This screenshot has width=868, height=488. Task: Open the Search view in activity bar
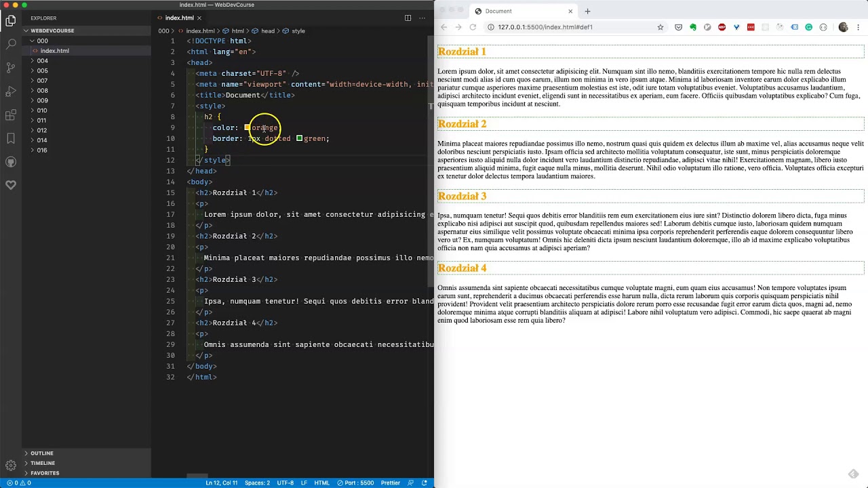click(x=11, y=44)
